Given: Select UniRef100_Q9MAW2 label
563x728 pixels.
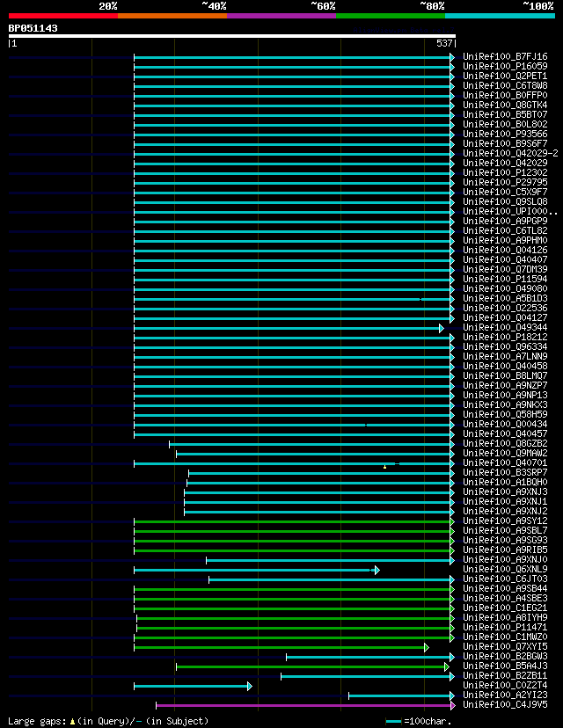Looking at the screenshot, I should point(505,453).
